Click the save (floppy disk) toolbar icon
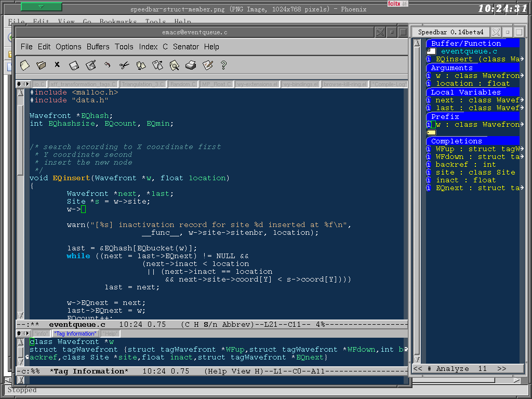 pyautogui.click(x=74, y=65)
